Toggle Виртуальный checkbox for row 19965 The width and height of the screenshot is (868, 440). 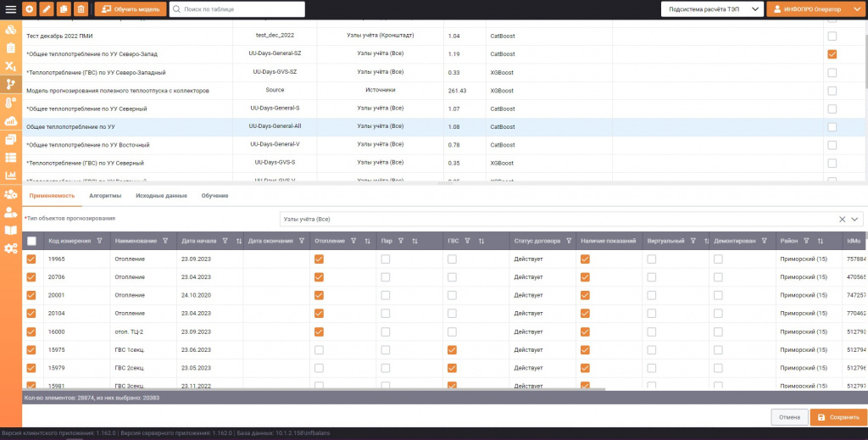pos(652,259)
